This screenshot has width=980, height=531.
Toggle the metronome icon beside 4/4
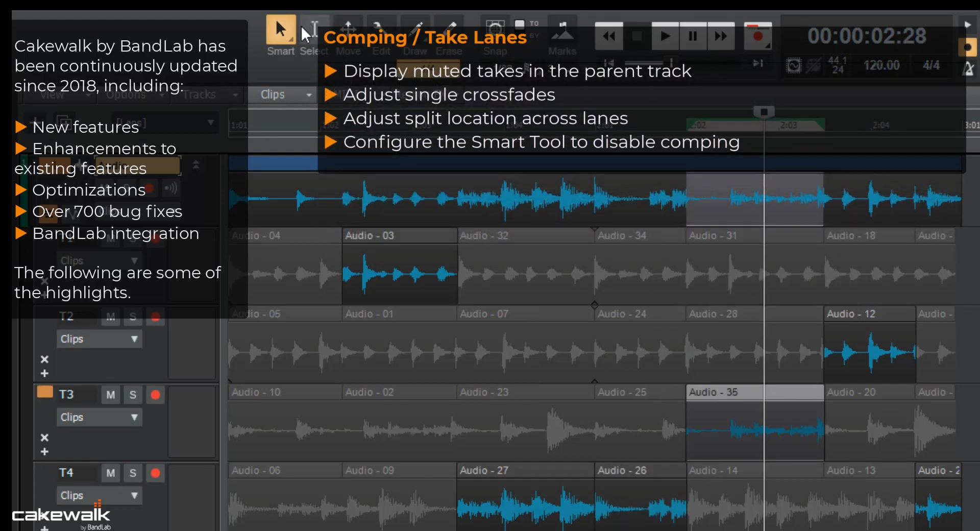968,68
